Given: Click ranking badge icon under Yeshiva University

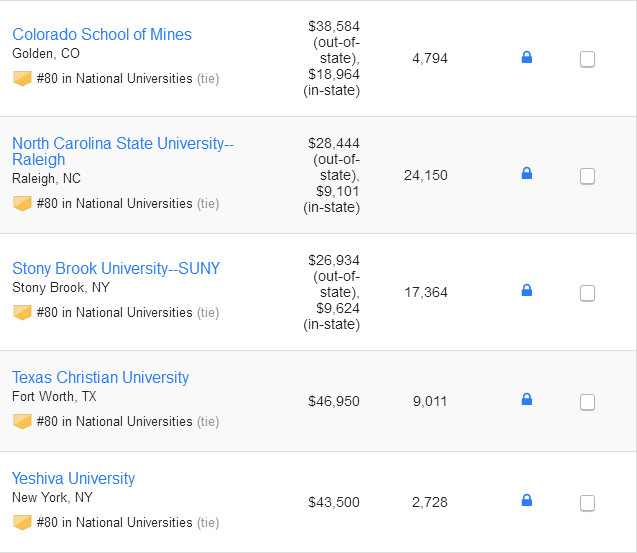Looking at the screenshot, I should (x=22, y=522).
